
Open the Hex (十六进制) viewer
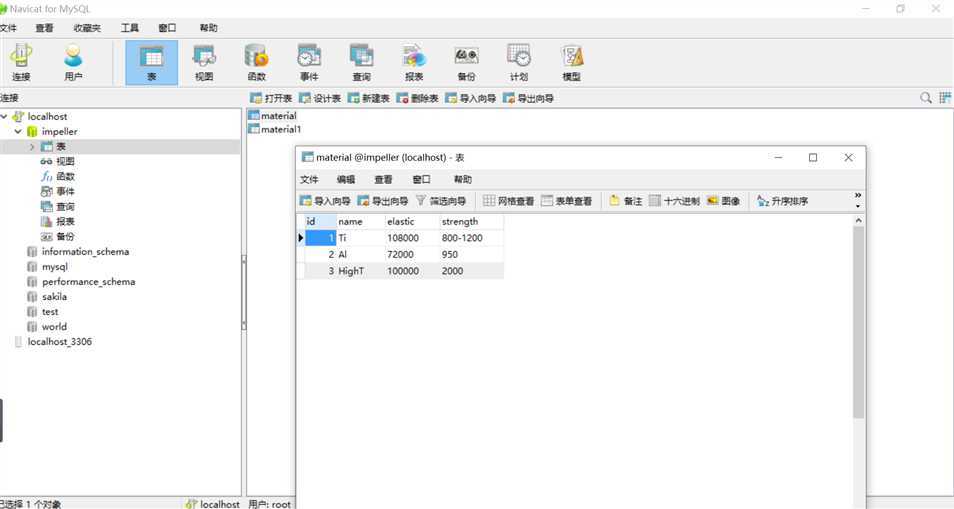coord(674,201)
